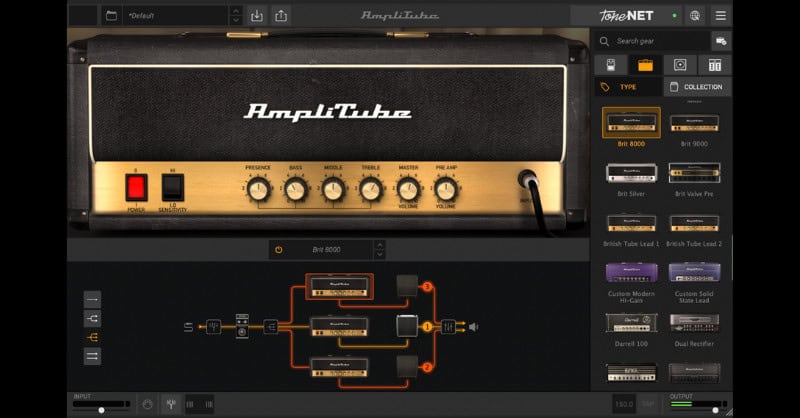
Task: Open the ToneNET panel
Action: point(626,16)
